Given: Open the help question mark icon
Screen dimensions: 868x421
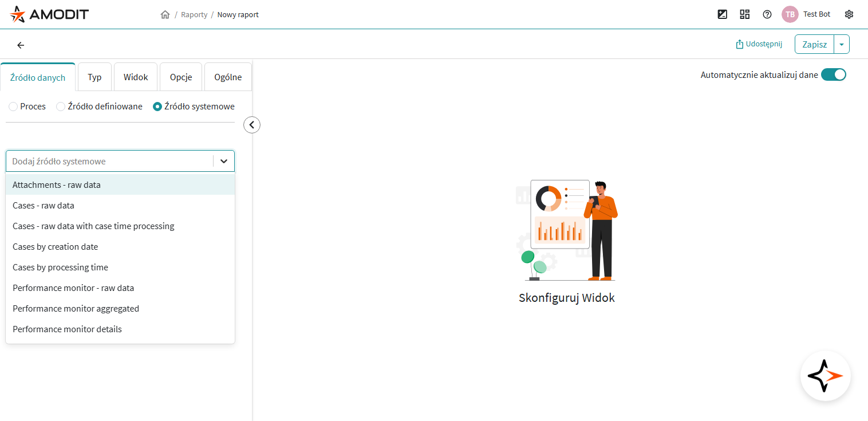Looking at the screenshot, I should [x=767, y=14].
